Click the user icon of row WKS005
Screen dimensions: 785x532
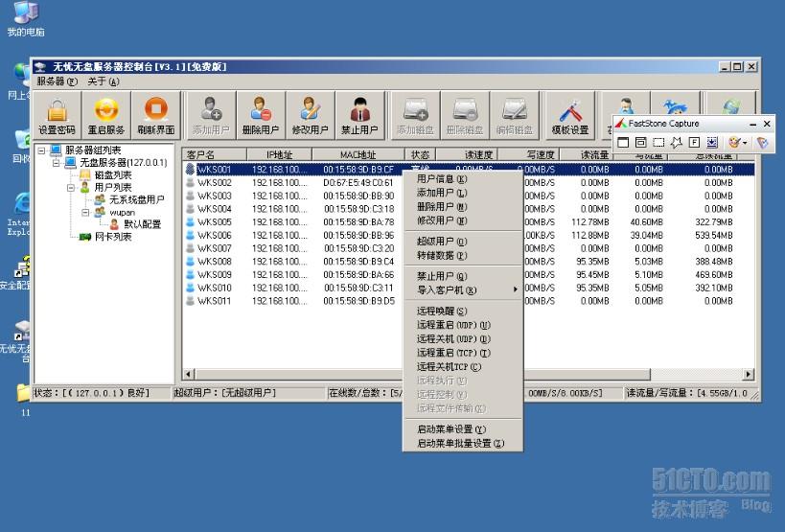click(190, 221)
